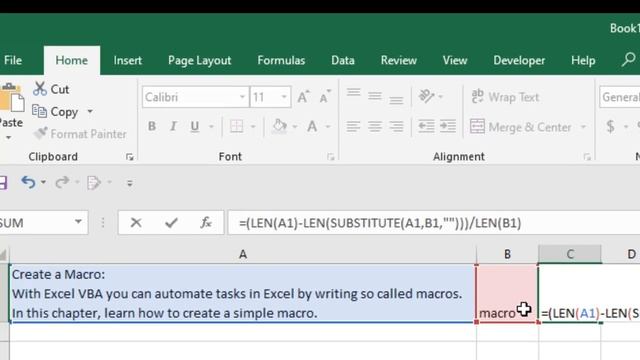This screenshot has width=640, height=360.
Task: Select column A header
Action: click(243, 255)
